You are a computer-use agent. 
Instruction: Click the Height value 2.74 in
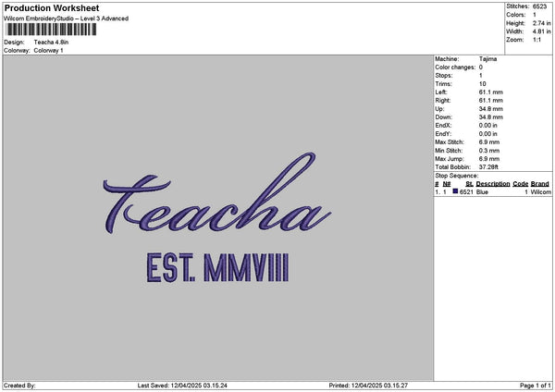pyautogui.click(x=541, y=23)
